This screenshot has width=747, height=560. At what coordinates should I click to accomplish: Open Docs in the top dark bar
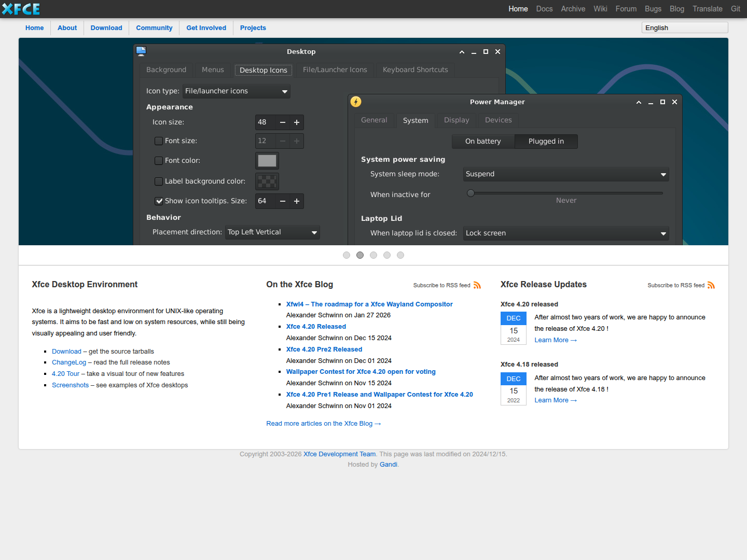pos(544,9)
